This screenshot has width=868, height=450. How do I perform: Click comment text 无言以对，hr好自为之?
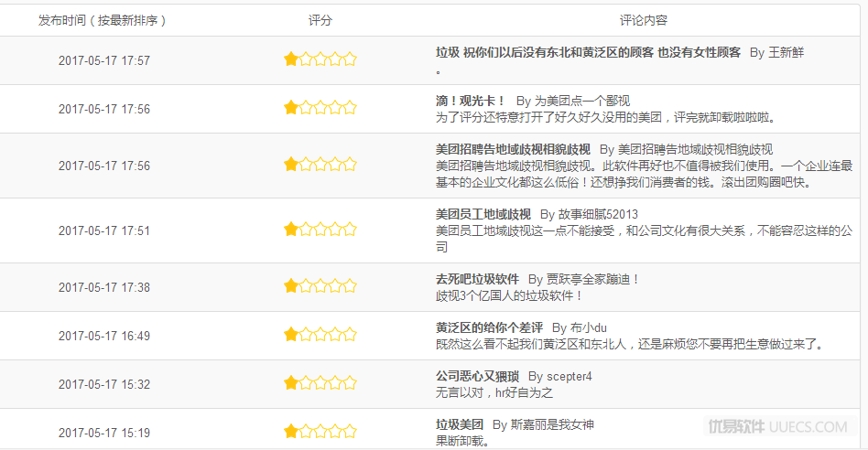coord(494,392)
